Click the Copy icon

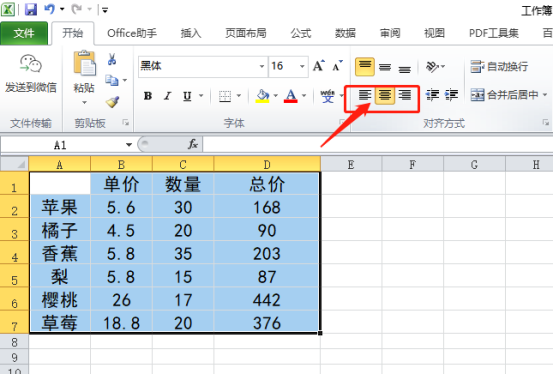(x=112, y=80)
